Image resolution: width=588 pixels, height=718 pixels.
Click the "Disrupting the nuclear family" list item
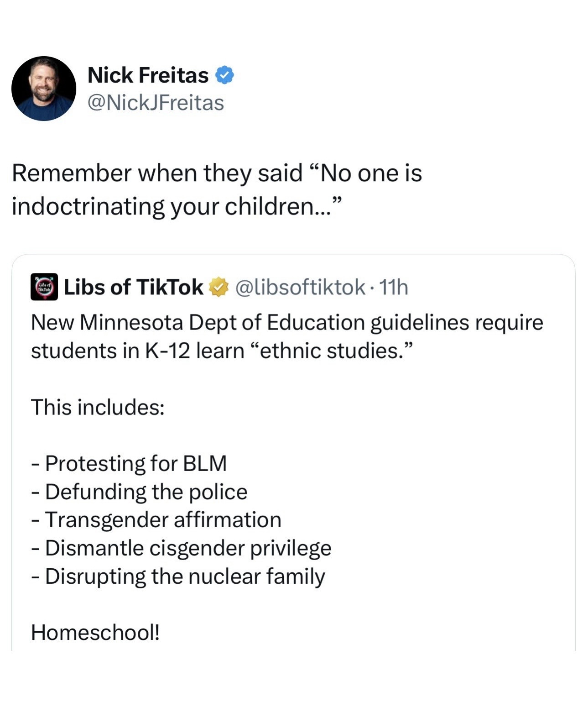click(x=185, y=576)
